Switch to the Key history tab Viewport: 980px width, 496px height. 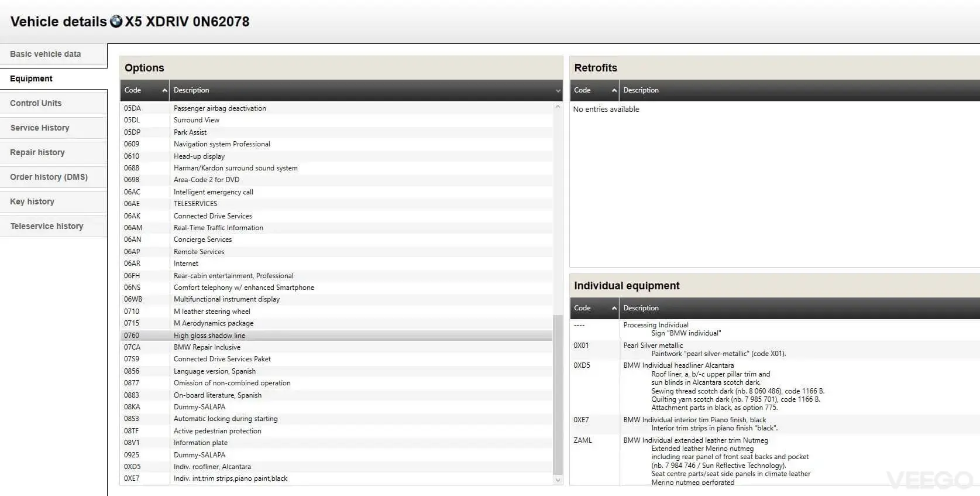click(53, 201)
